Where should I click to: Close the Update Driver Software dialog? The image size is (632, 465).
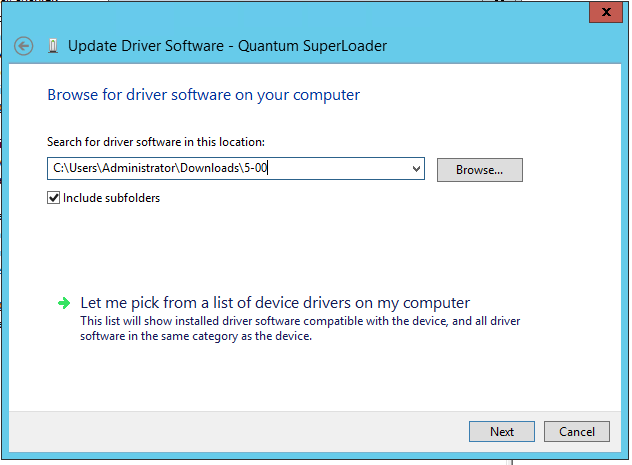click(x=605, y=12)
